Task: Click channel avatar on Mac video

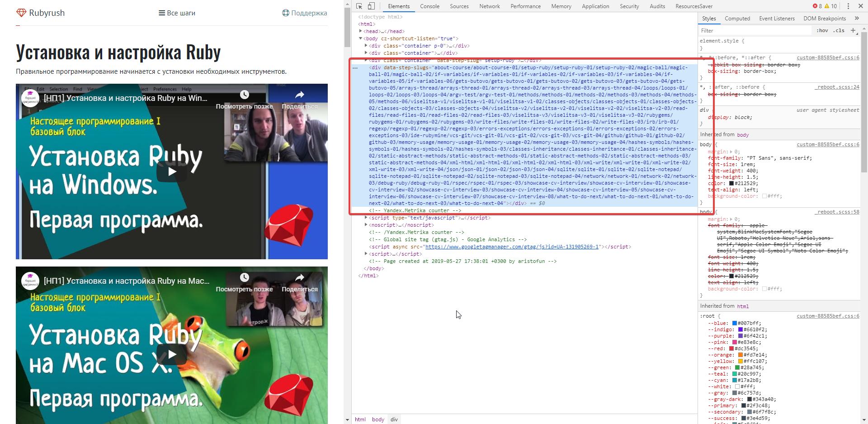Action: click(30, 281)
